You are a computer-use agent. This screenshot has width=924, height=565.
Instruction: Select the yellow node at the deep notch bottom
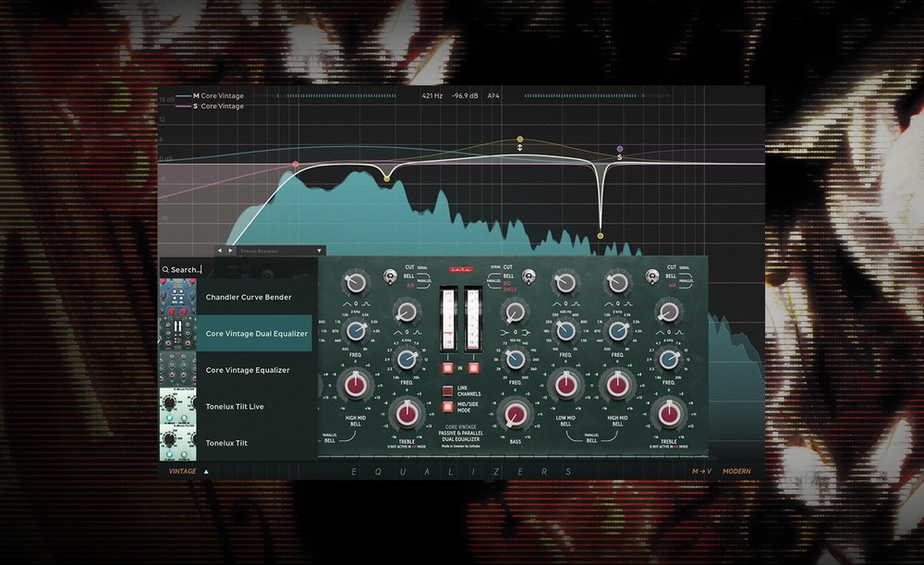(601, 236)
